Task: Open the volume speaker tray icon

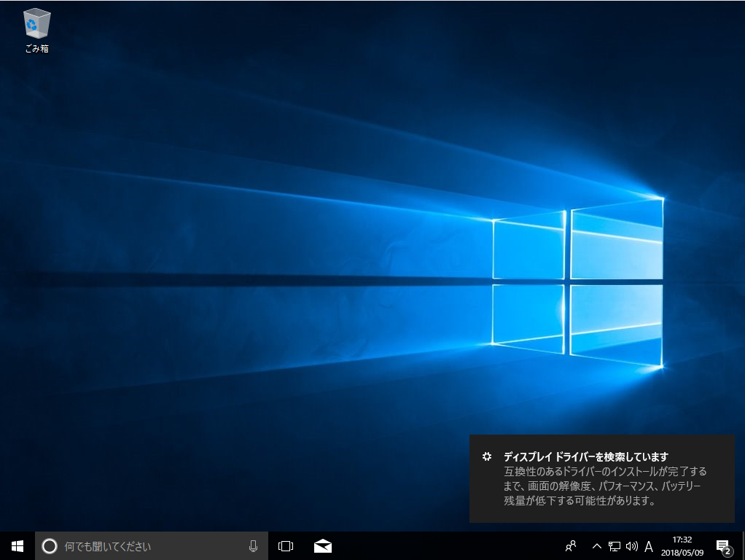Action: pyautogui.click(x=631, y=546)
